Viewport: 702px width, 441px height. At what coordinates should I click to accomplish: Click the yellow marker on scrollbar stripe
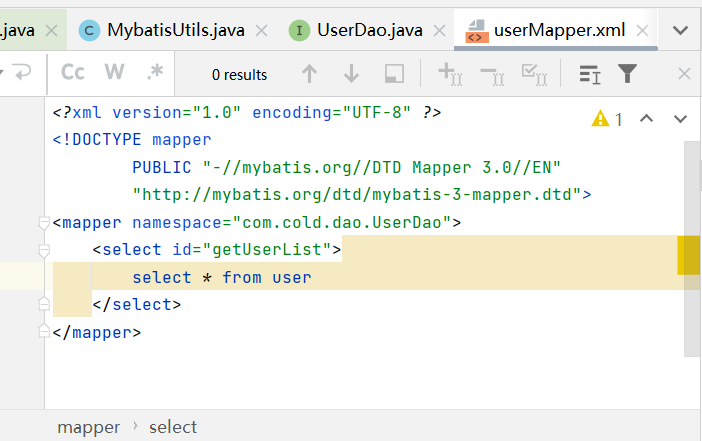[x=689, y=255]
